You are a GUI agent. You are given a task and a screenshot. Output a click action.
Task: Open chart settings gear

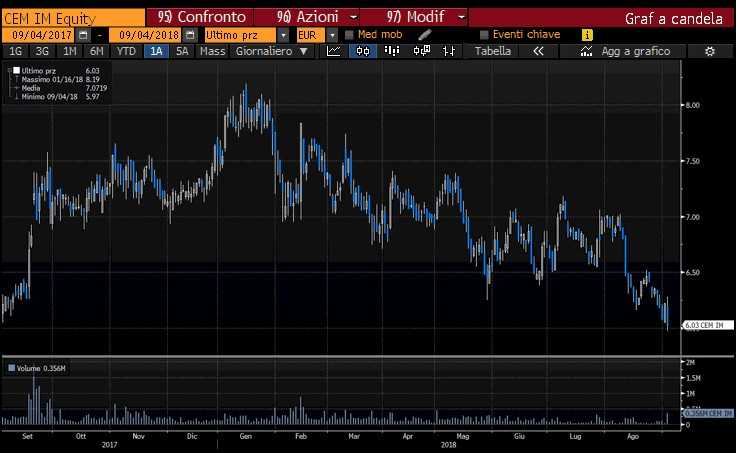(710, 51)
